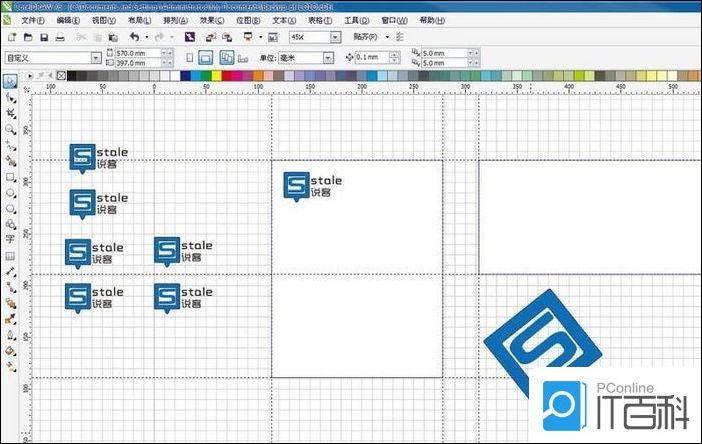The height and width of the screenshot is (444, 702).
Task: Select the Table tool
Action: (x=10, y=256)
